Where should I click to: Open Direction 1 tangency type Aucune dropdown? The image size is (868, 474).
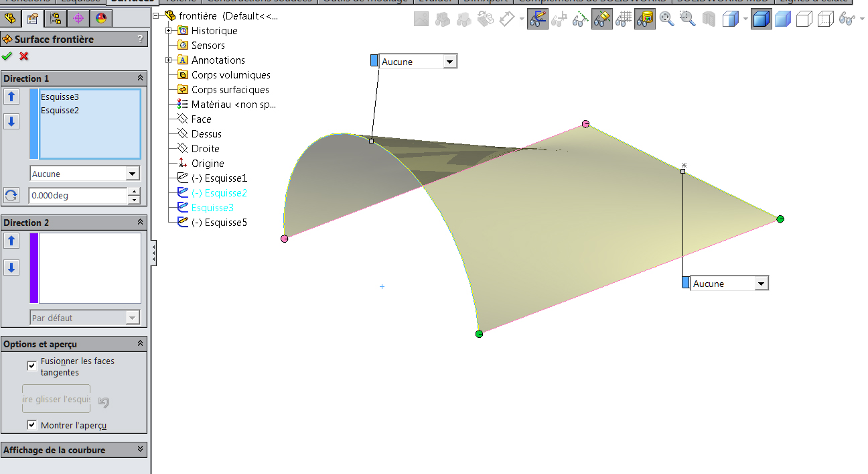coord(132,174)
